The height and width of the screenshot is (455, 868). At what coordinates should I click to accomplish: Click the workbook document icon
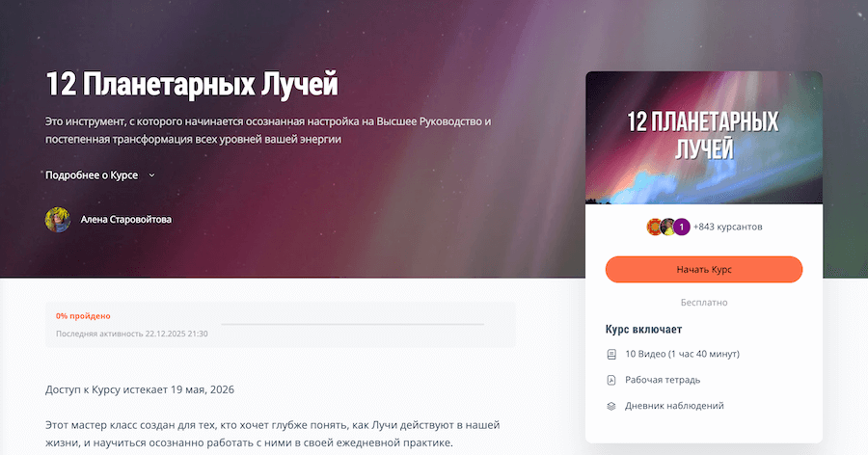tap(611, 380)
